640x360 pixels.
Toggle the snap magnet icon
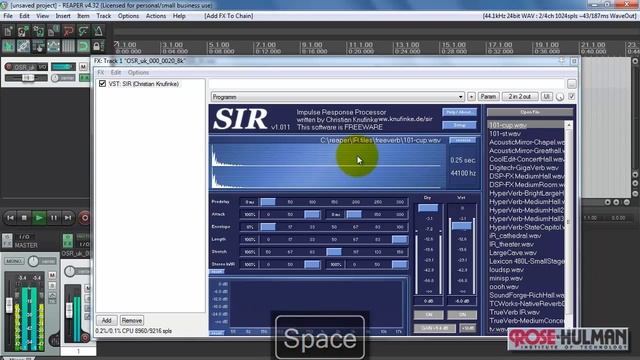83,46
